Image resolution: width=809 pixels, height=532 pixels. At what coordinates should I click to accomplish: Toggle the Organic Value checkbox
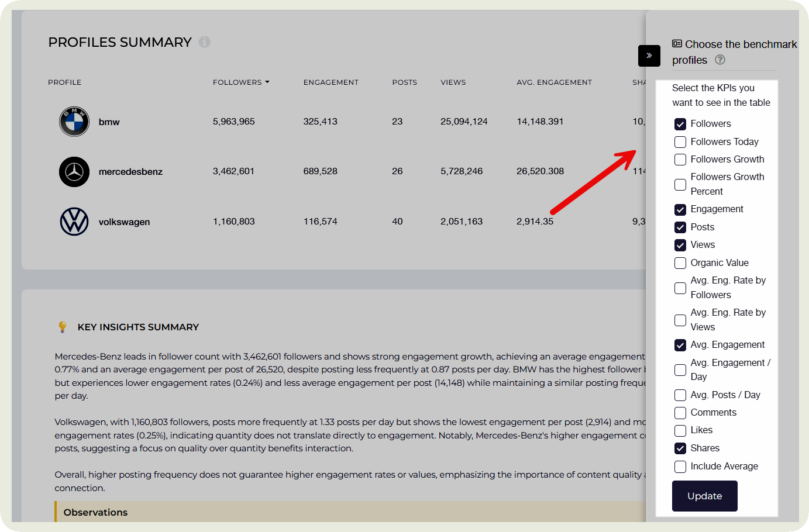pyautogui.click(x=680, y=263)
